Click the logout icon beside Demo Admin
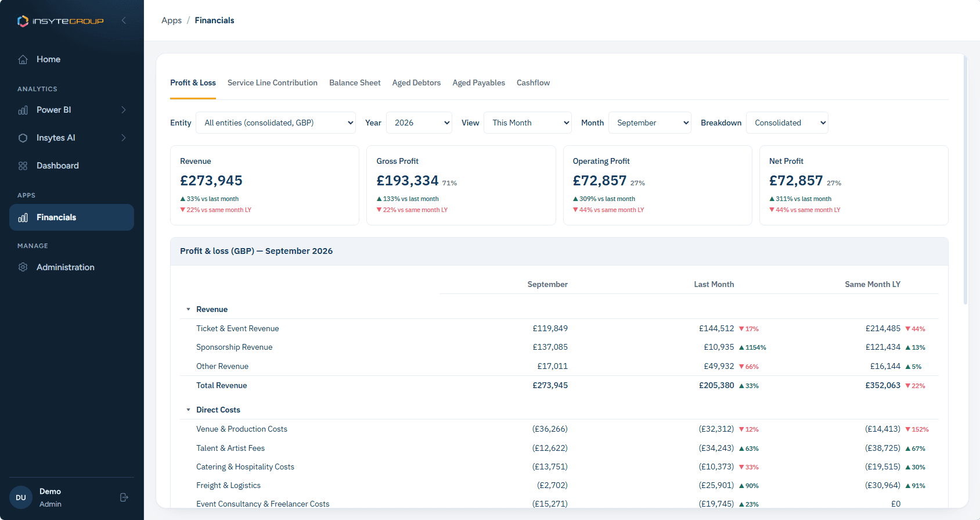 tap(124, 497)
